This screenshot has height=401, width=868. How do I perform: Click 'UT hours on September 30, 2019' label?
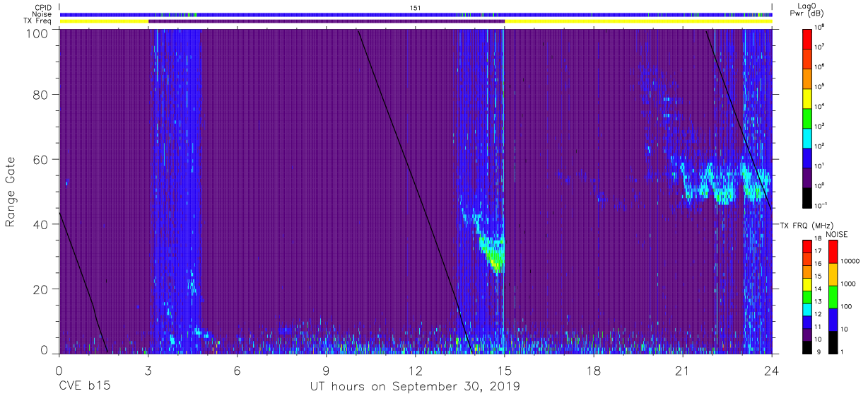coord(415,387)
